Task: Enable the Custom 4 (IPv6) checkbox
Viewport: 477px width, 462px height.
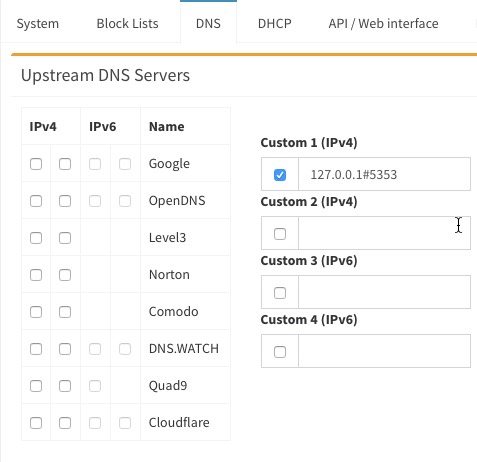Action: pos(280,352)
